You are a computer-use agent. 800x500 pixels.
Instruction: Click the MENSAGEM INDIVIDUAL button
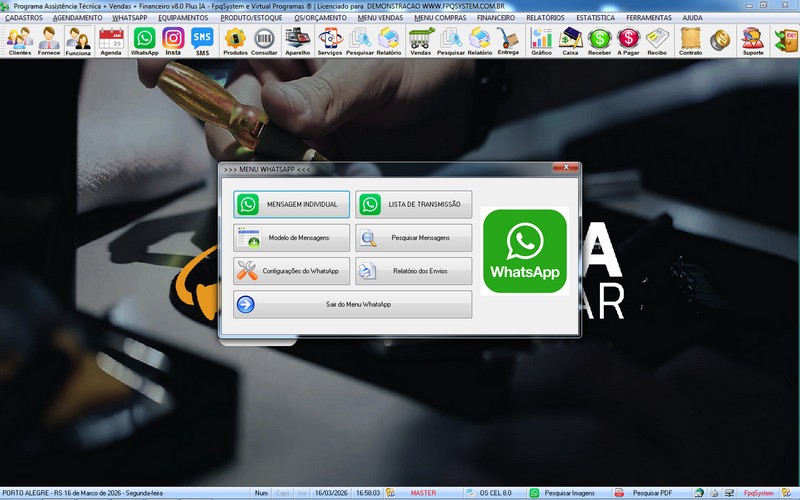(x=291, y=204)
